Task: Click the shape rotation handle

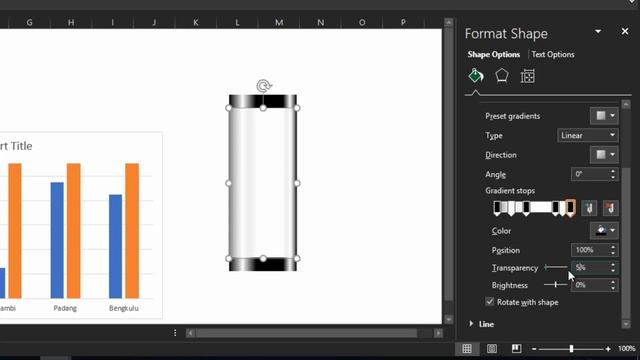Action: (264, 86)
